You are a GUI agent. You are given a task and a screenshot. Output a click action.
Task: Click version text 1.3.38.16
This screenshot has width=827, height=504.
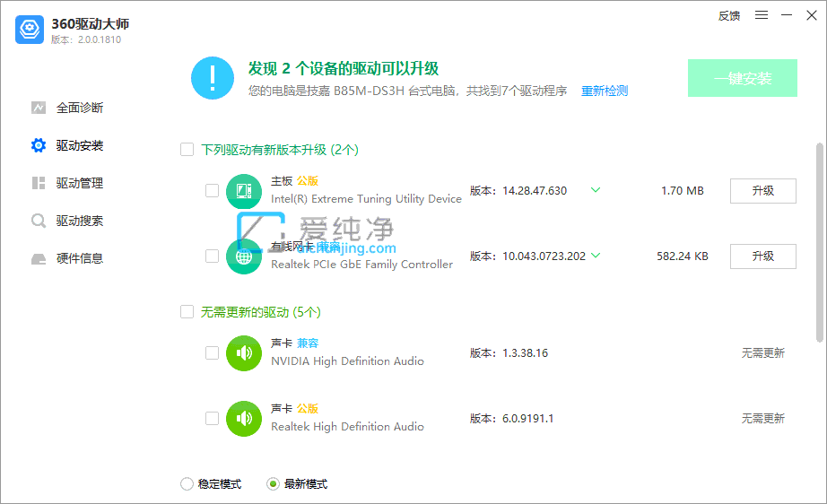(x=526, y=353)
